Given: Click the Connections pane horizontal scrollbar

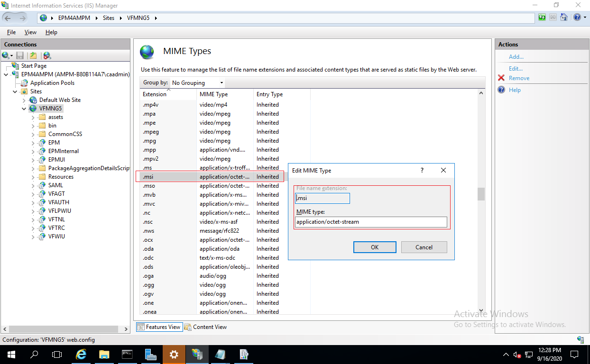Looking at the screenshot, I should pyautogui.click(x=64, y=329).
